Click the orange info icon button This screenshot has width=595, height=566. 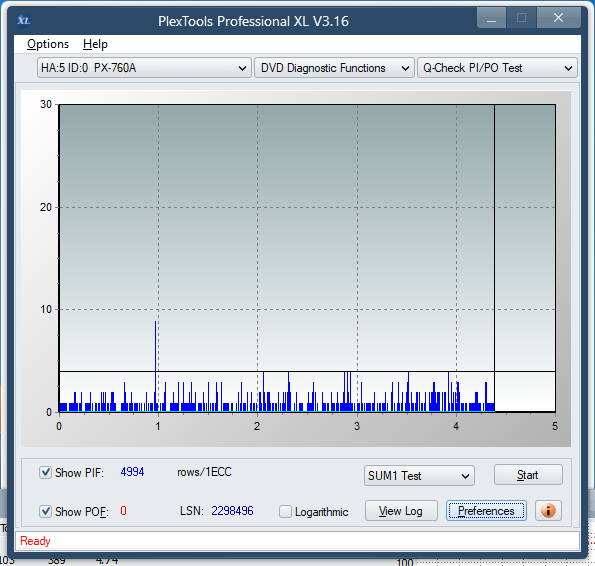pos(548,511)
